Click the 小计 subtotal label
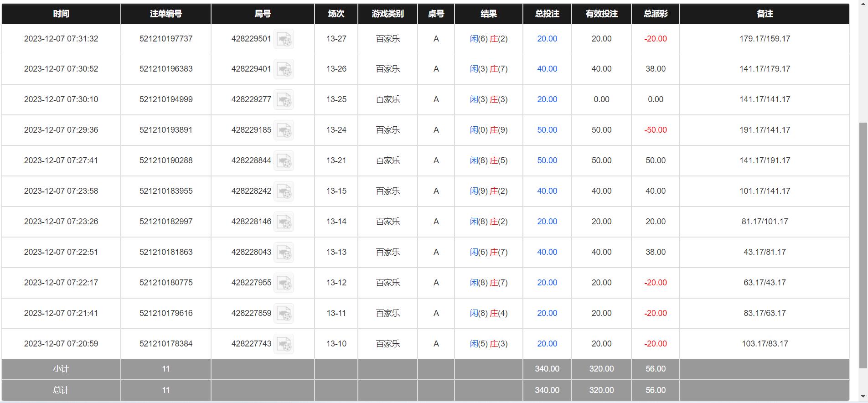This screenshot has width=868, height=403. pos(61,369)
